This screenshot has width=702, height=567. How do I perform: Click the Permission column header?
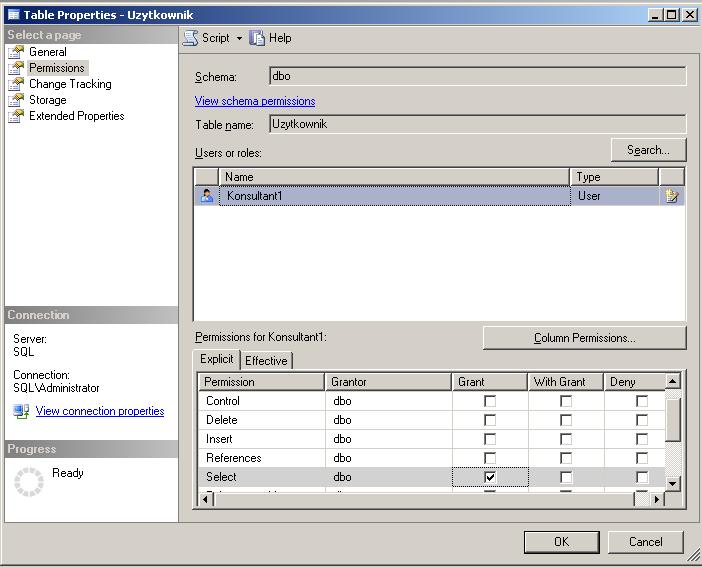pos(261,382)
